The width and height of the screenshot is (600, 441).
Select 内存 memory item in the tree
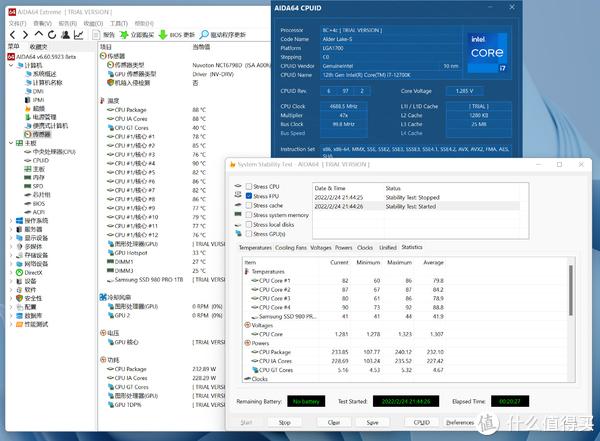[35, 178]
